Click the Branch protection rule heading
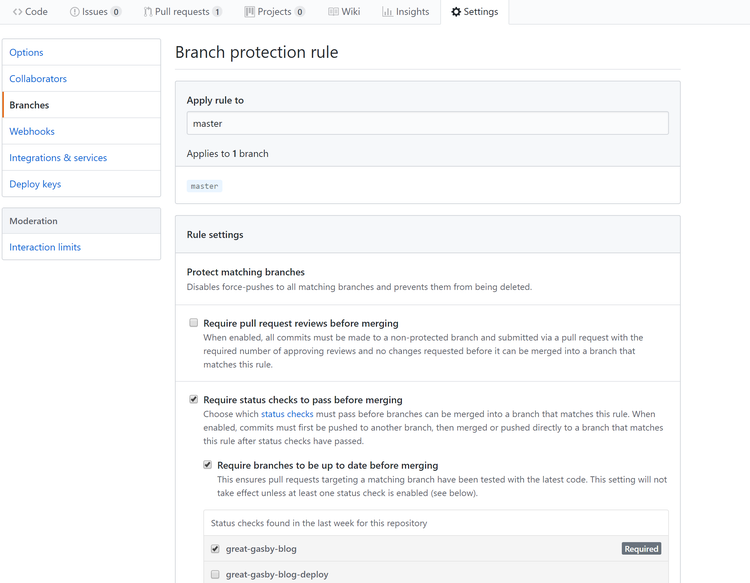 click(256, 52)
